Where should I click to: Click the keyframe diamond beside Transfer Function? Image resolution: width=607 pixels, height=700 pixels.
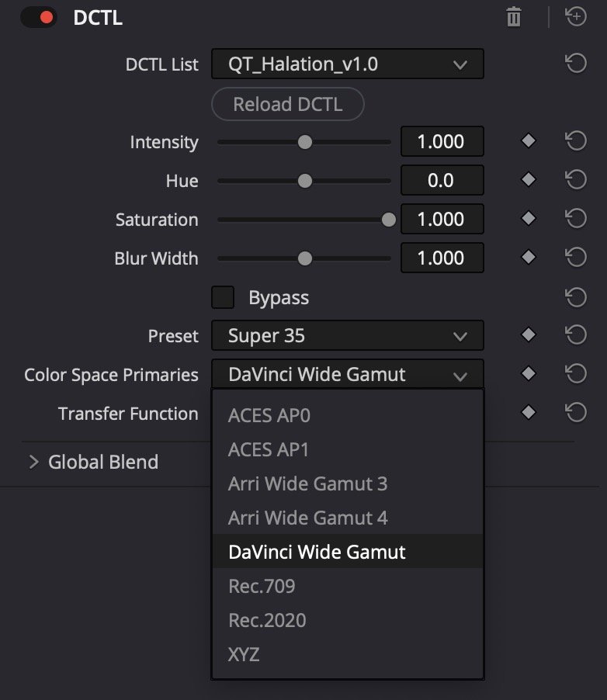tap(528, 413)
